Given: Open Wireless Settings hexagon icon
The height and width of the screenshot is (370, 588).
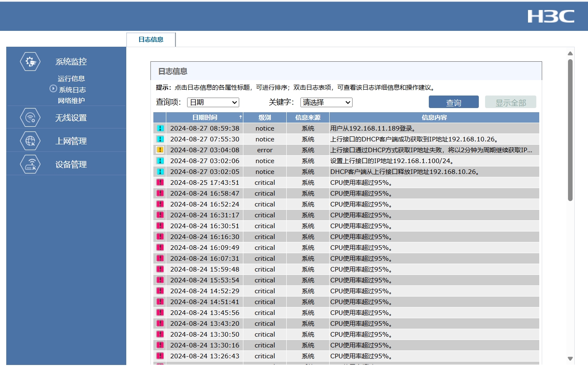Looking at the screenshot, I should [x=30, y=118].
